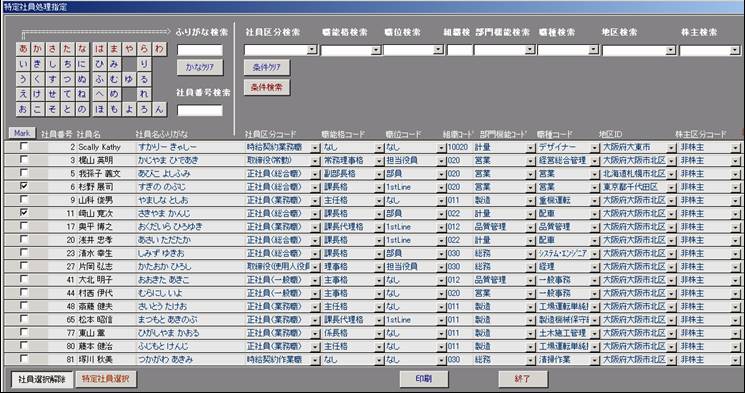Click the ん kana key
This screenshot has height=393, width=745.
(x=159, y=109)
